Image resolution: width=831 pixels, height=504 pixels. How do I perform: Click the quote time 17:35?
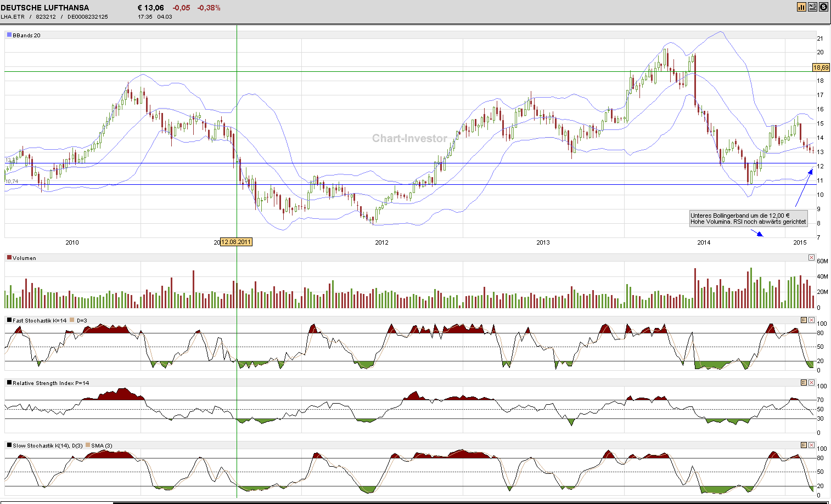tap(145, 17)
